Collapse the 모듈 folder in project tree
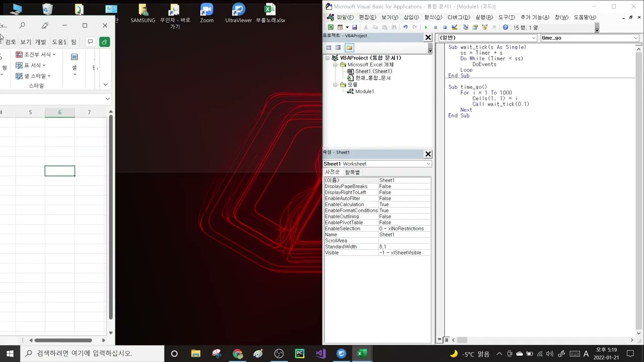This screenshot has width=644, height=362. [x=335, y=84]
